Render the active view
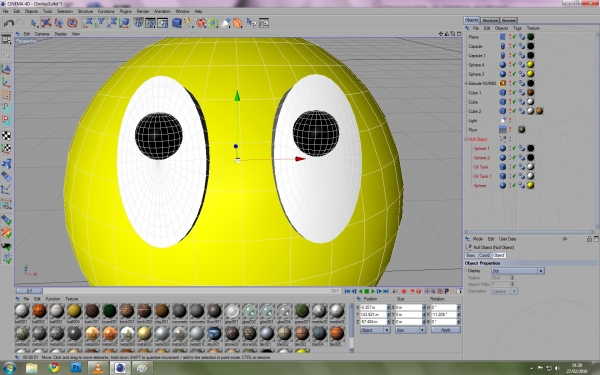 [x=138, y=23]
